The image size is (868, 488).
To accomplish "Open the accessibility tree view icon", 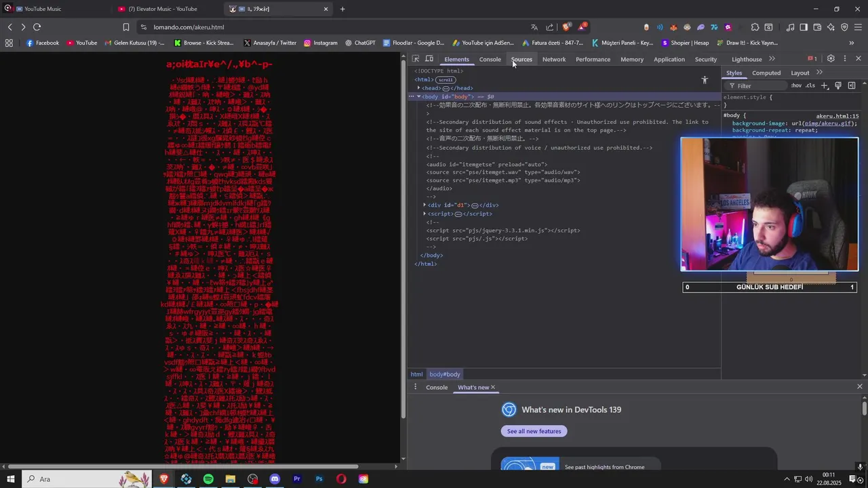I will tap(705, 80).
